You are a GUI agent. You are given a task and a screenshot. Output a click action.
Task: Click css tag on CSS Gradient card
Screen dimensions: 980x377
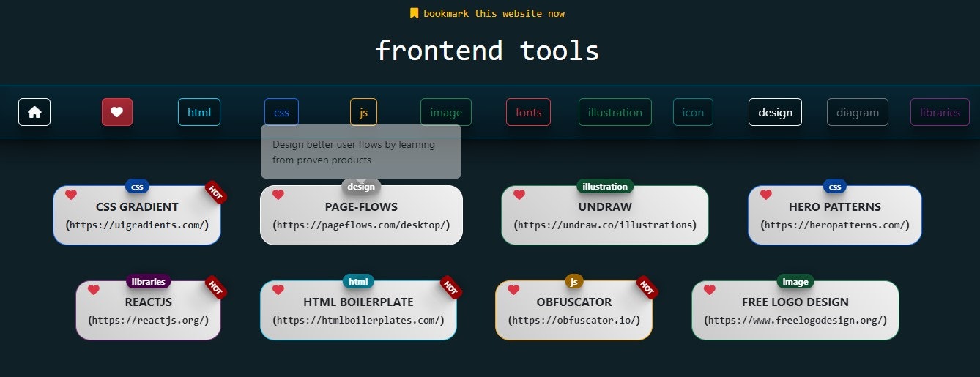coord(137,186)
